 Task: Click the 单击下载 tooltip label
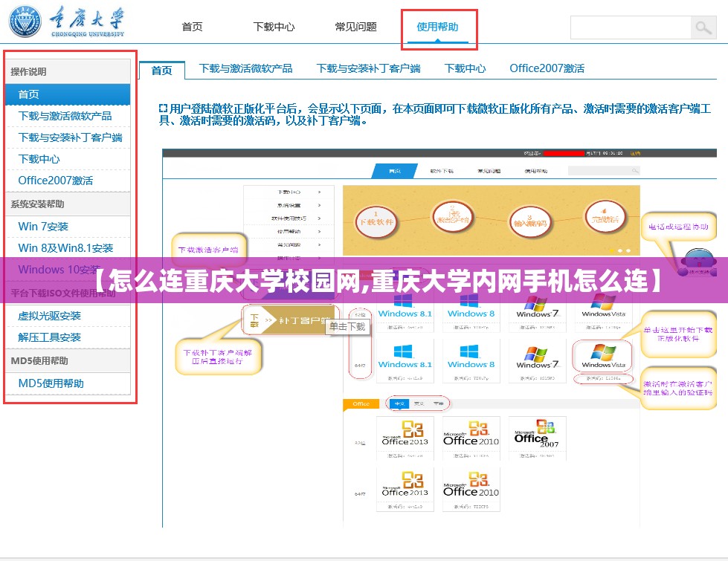[x=348, y=326]
